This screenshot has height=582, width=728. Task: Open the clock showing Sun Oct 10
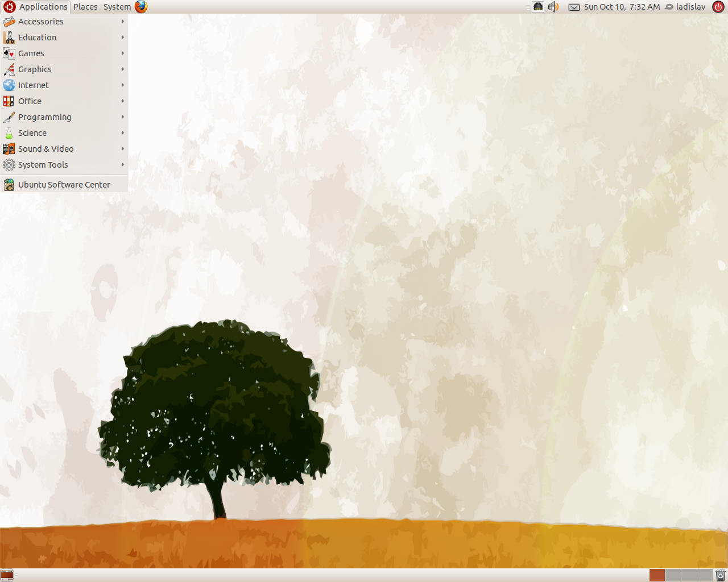point(622,7)
